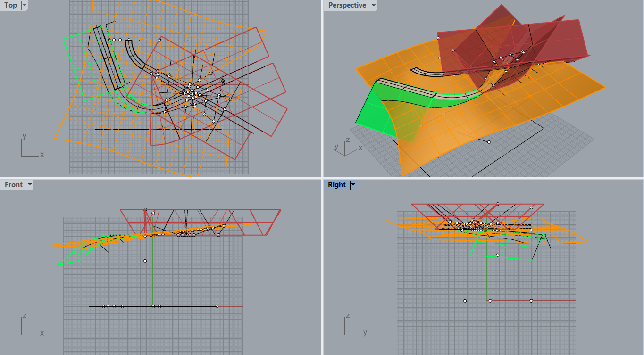This screenshot has height=355, width=644.
Task: Click the y-z axis icon in Right viewport
Action: click(x=355, y=324)
